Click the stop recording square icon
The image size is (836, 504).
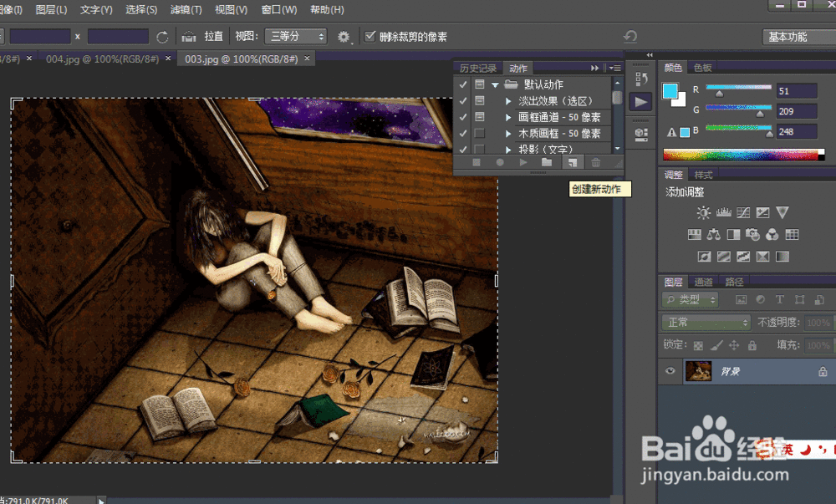(x=477, y=162)
